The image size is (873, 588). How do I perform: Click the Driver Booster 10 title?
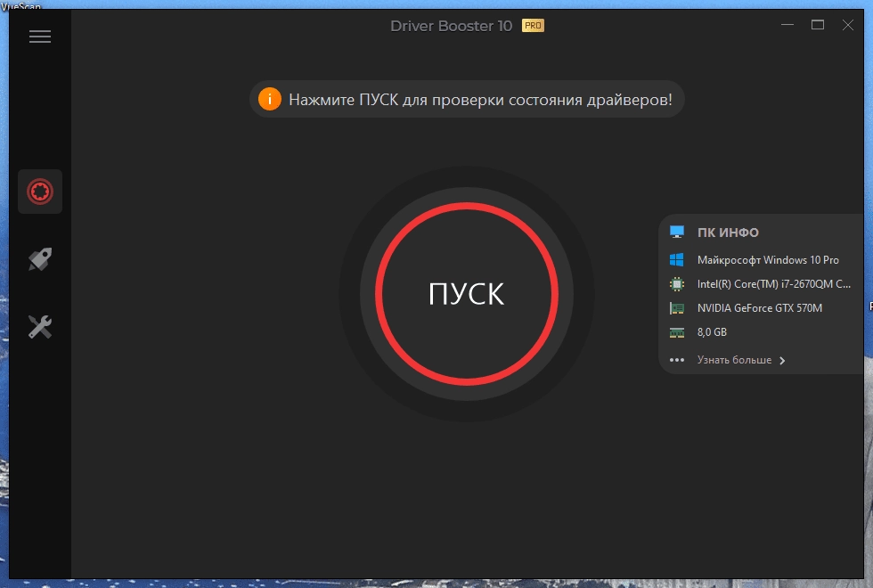[451, 26]
